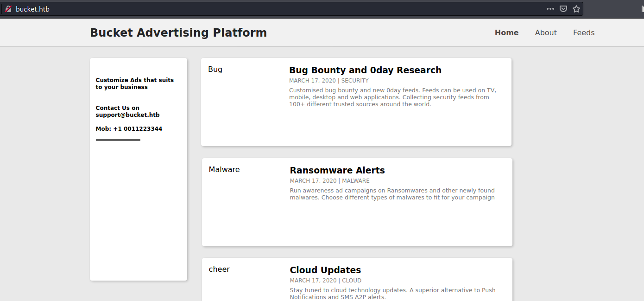This screenshot has width=644, height=301.
Task: Click the Bucket Advertising Platform site title
Action: [178, 32]
